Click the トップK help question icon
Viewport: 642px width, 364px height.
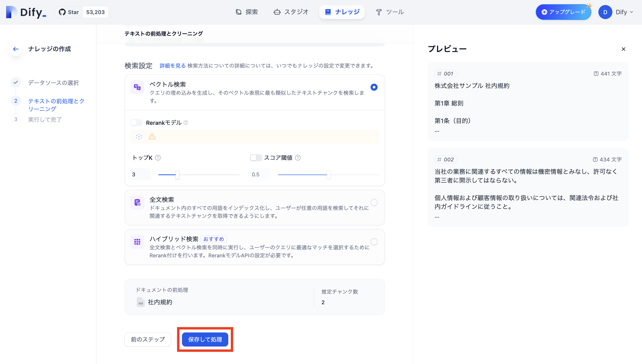tap(158, 158)
